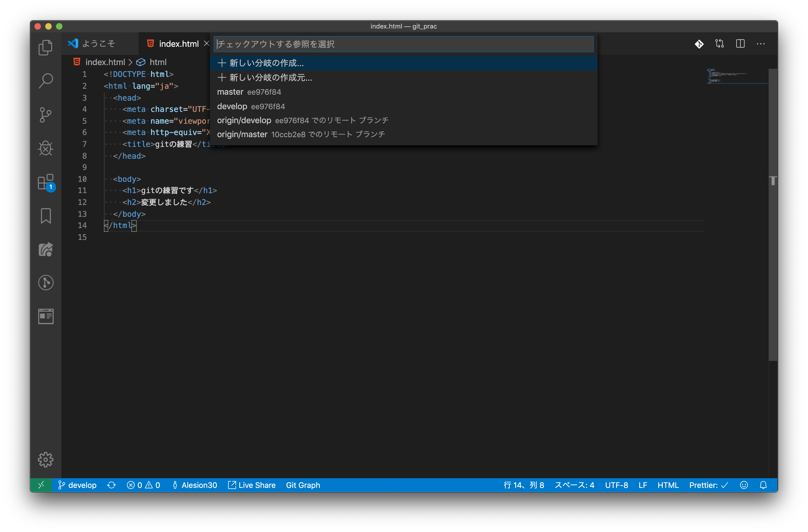808x532 pixels.
Task: Click Git Graph in status bar
Action: (x=303, y=485)
